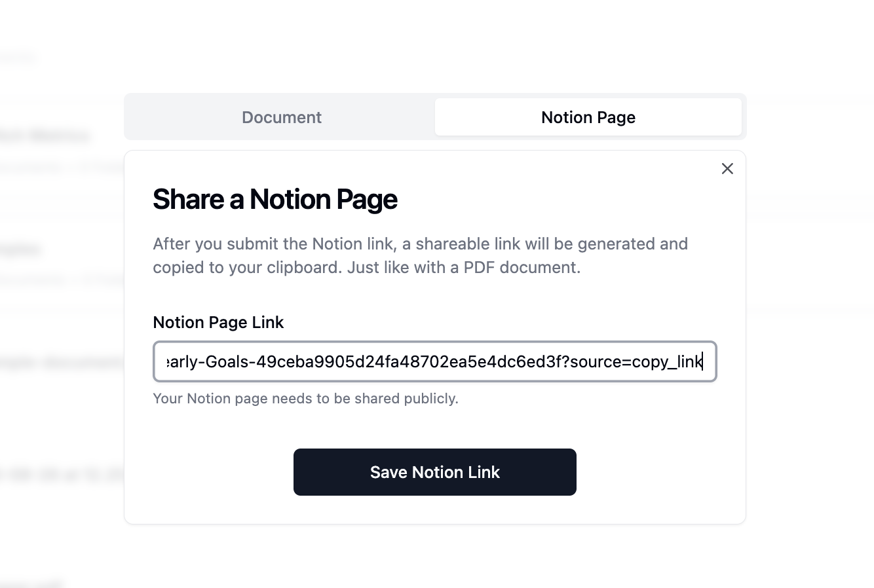Return to the Notion Page sharing view
This screenshot has height=588, width=874.
pyautogui.click(x=588, y=117)
